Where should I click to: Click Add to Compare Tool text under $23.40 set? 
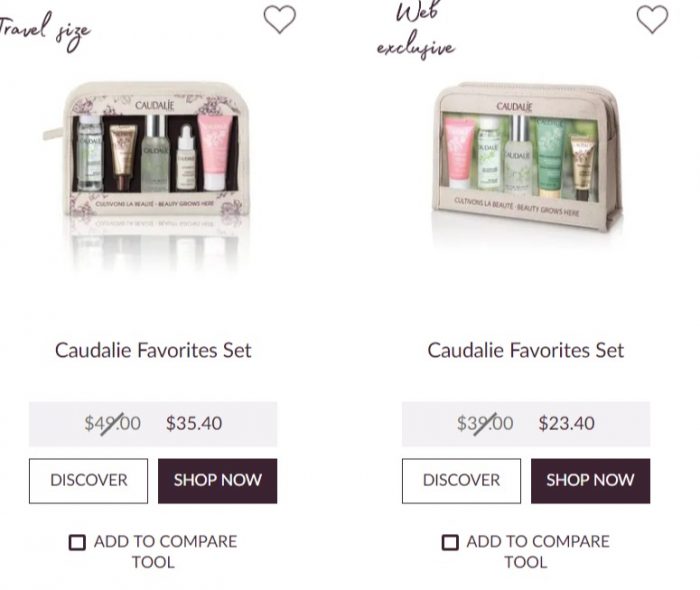coord(538,552)
